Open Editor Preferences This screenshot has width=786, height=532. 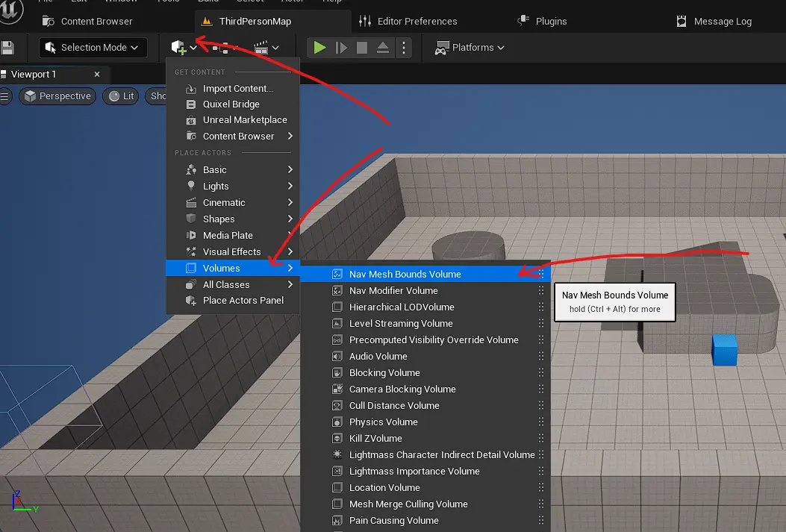pos(416,21)
